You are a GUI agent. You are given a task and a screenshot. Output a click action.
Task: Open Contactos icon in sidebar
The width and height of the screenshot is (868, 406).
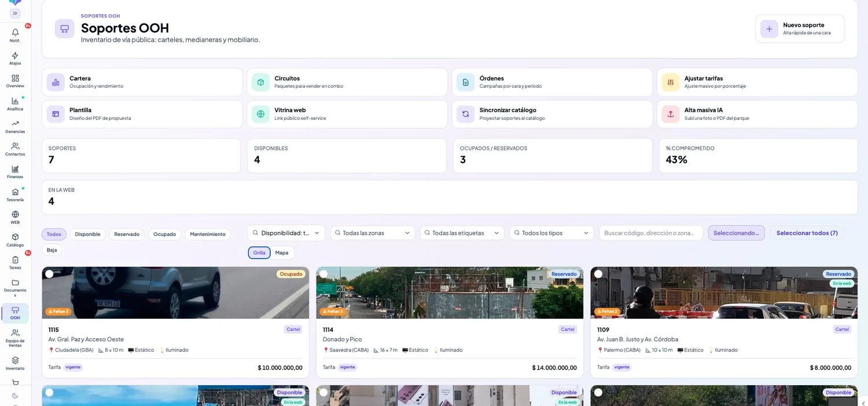coord(15,146)
